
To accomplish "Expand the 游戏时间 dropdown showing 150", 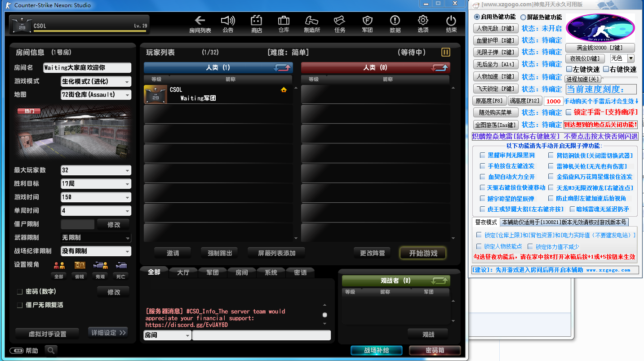I will tap(96, 197).
